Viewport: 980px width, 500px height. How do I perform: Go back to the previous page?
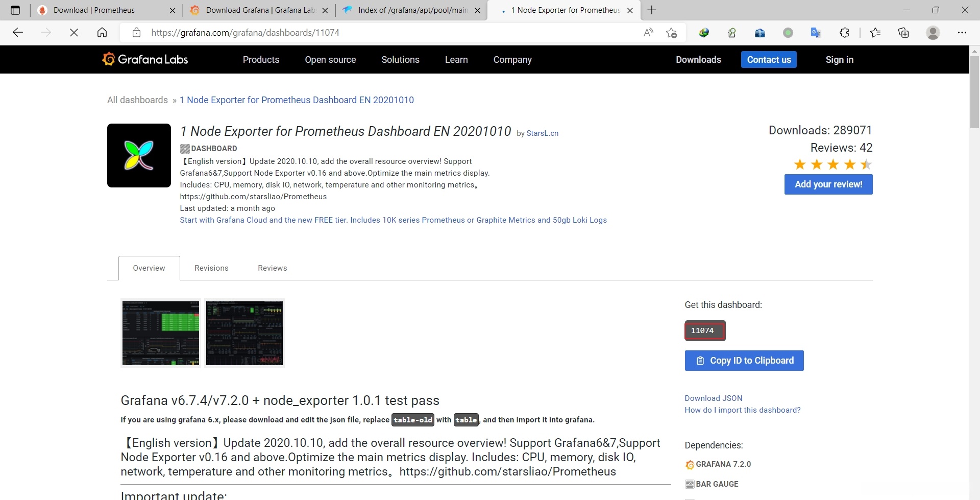tap(18, 33)
